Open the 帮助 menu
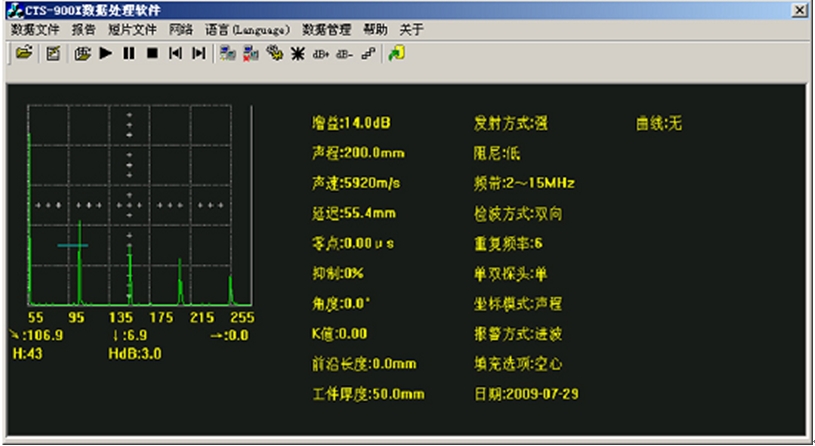Image resolution: width=815 pixels, height=446 pixels. [375, 30]
